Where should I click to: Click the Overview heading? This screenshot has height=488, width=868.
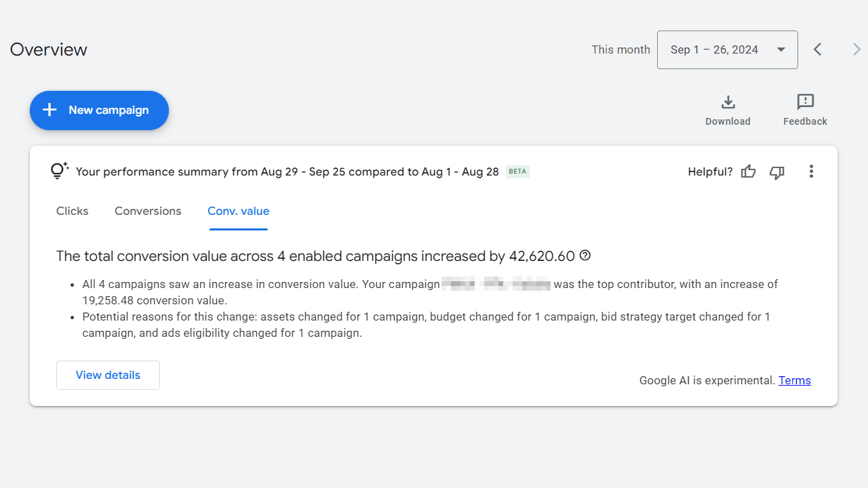(48, 49)
